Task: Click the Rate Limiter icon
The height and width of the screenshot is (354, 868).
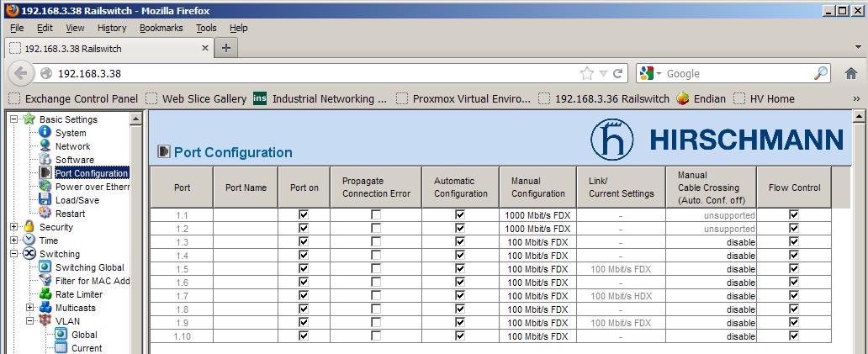Action: tap(45, 294)
